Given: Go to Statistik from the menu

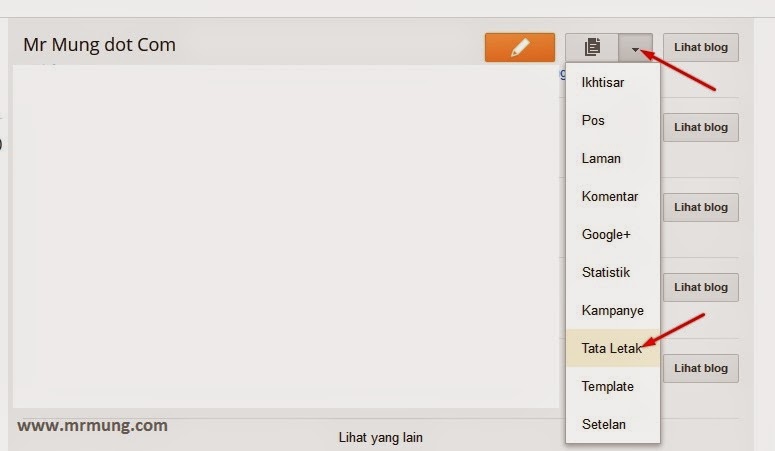Looking at the screenshot, I should (x=612, y=272).
